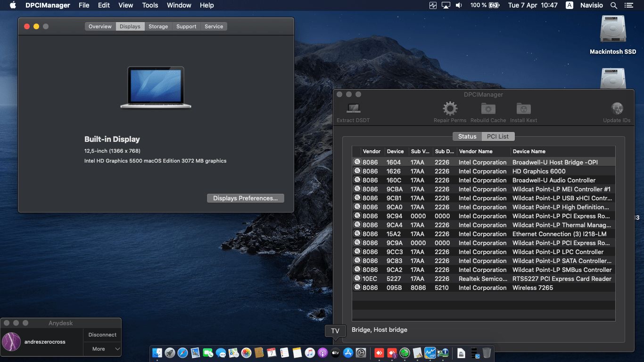
Task: Open the input source menu in menu bar
Action: [x=570, y=6]
